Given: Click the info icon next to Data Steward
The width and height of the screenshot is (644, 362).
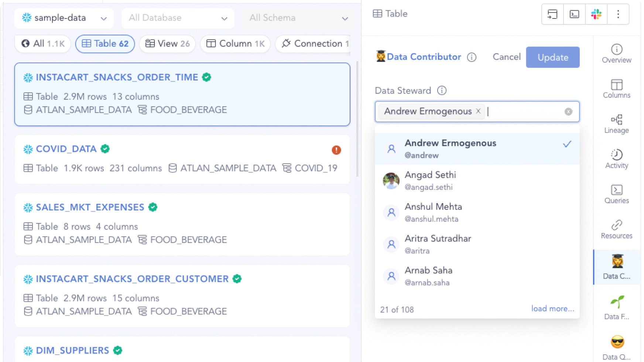Looking at the screenshot, I should pos(442,90).
